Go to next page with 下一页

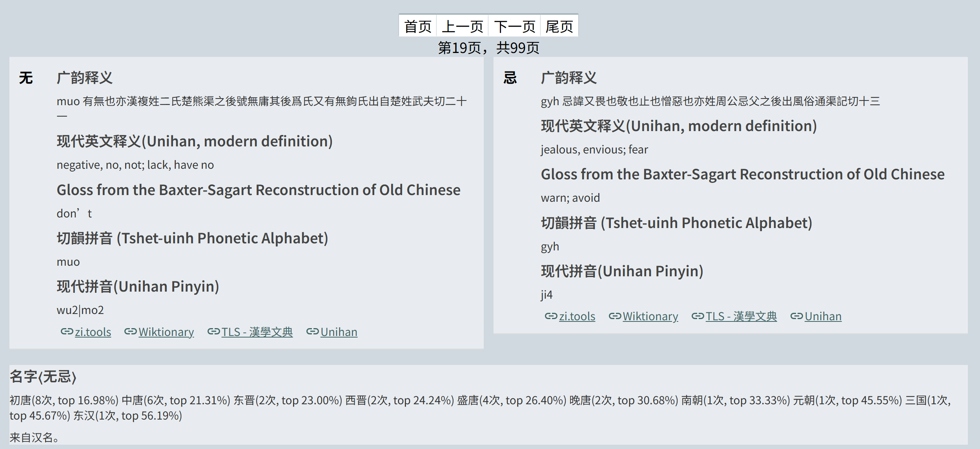coord(515,26)
